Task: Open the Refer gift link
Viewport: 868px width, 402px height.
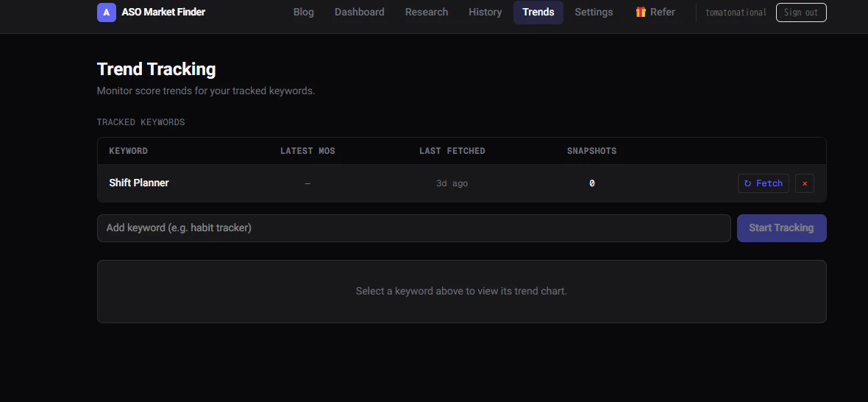Action: pos(655,13)
